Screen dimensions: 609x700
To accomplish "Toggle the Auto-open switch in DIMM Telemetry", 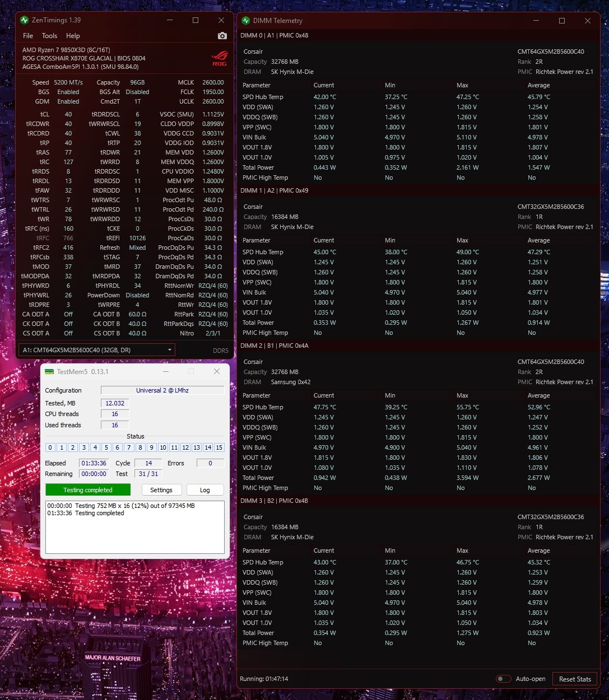I will (x=504, y=679).
